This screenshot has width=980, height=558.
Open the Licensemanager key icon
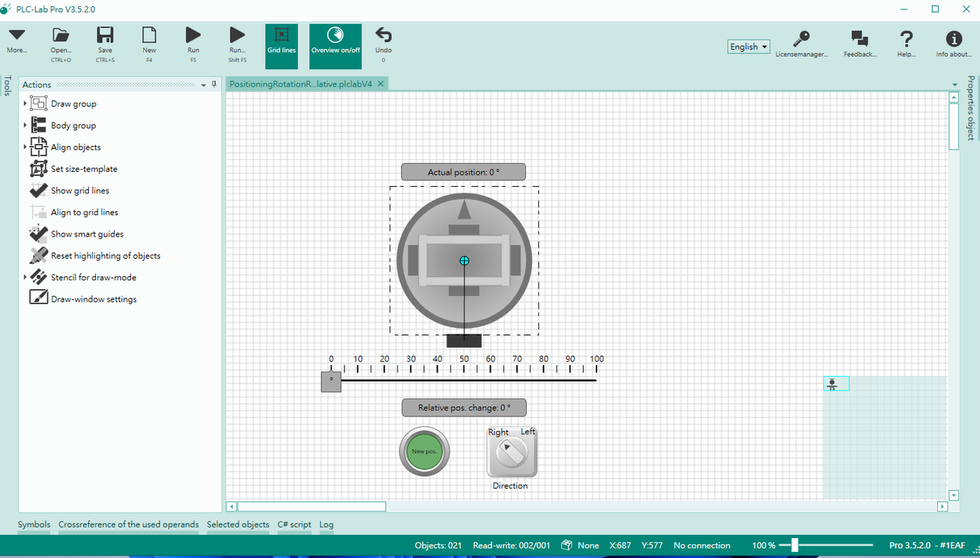[x=802, y=38]
